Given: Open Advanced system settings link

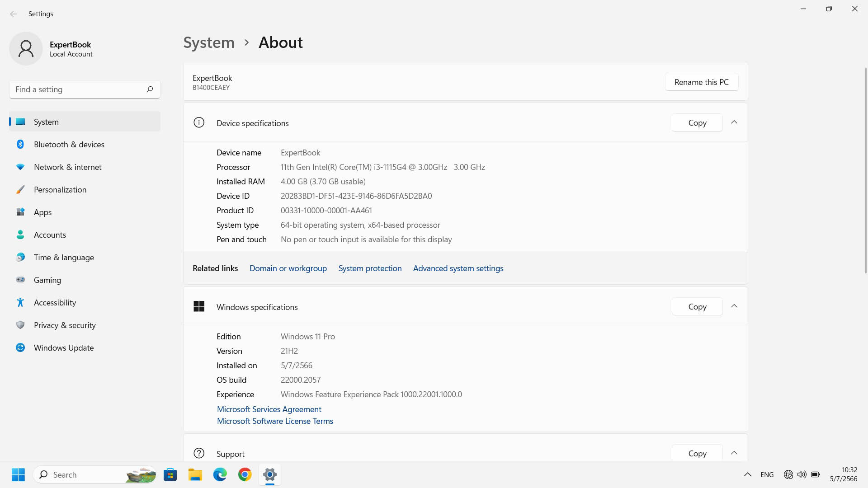Looking at the screenshot, I should 458,268.
